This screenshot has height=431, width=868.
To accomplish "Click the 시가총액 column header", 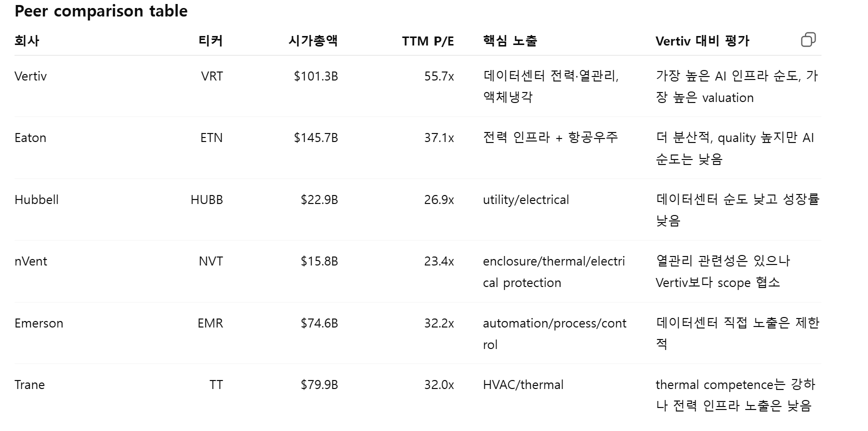I will (313, 41).
